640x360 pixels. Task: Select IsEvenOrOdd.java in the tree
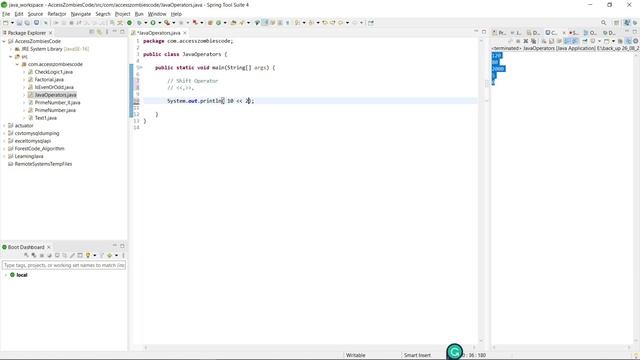click(54, 87)
